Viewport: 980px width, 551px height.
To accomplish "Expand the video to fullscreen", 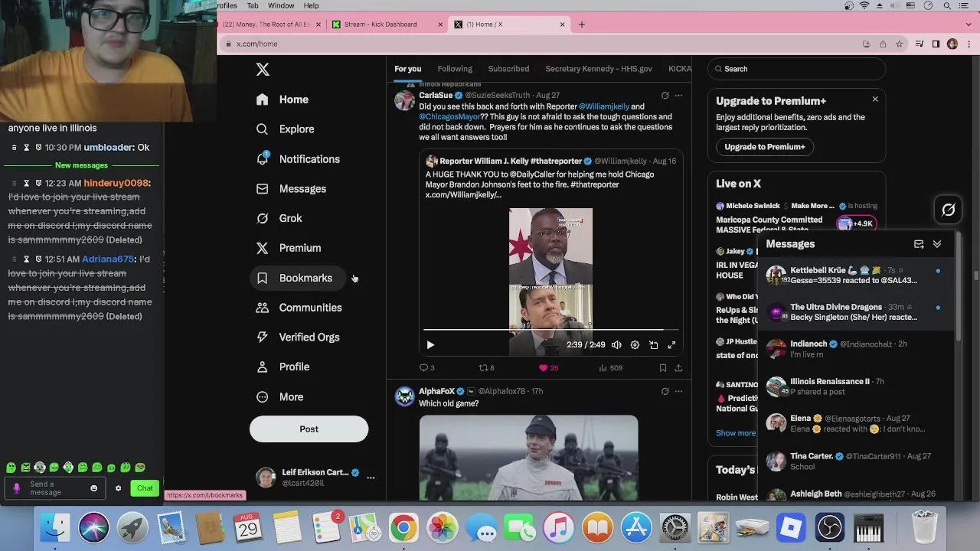I will 671,345.
